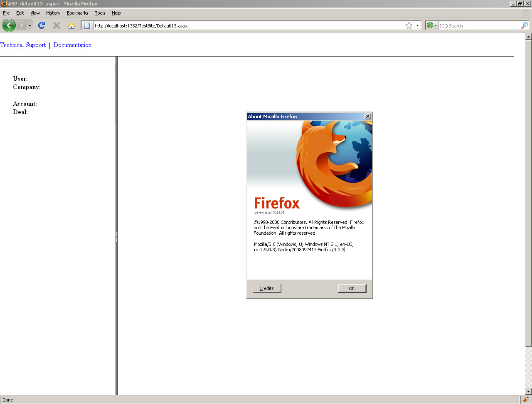
Task: Click the "Deal:" label in the left pane
Action: click(x=20, y=112)
